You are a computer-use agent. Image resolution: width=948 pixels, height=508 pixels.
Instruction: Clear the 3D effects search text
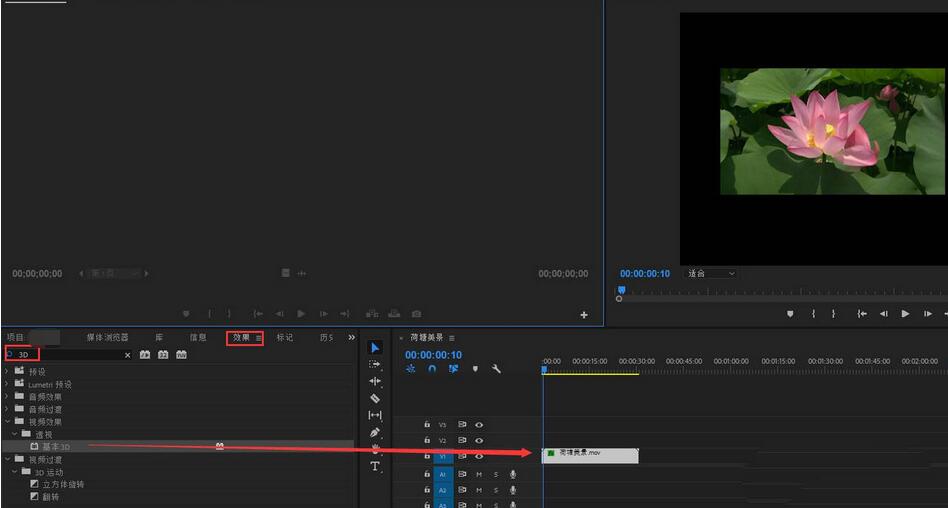pyautogui.click(x=128, y=356)
